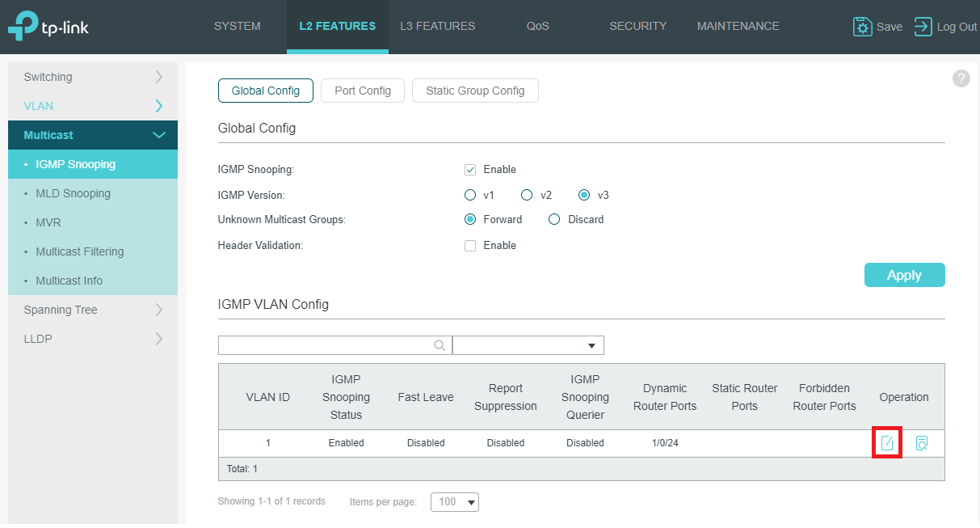Open the help question mark icon
Screen dimensions: 980x528
pos(961,78)
